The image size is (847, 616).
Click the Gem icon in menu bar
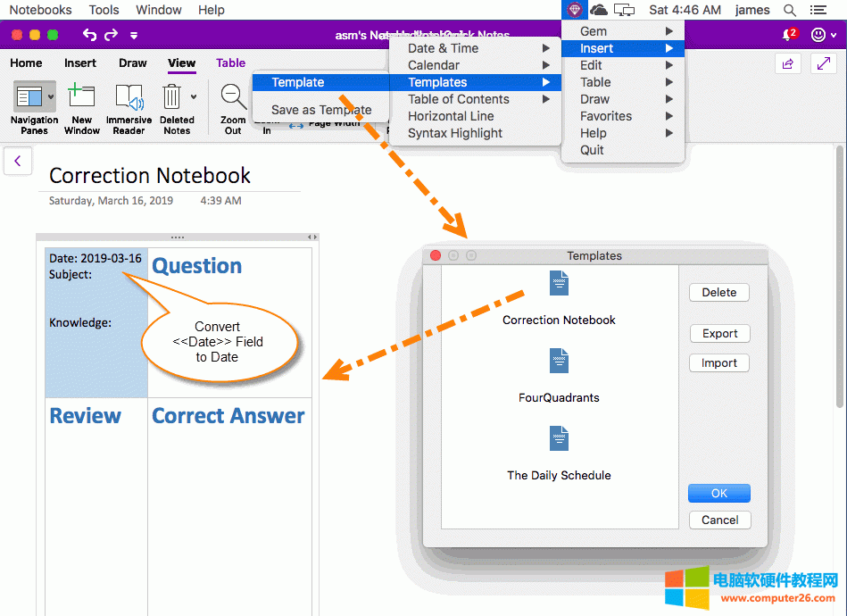tap(574, 10)
